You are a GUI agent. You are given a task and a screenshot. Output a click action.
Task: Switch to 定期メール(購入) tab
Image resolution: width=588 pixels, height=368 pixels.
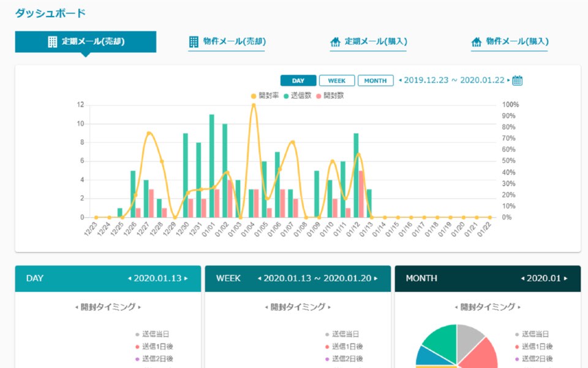pyautogui.click(x=368, y=42)
